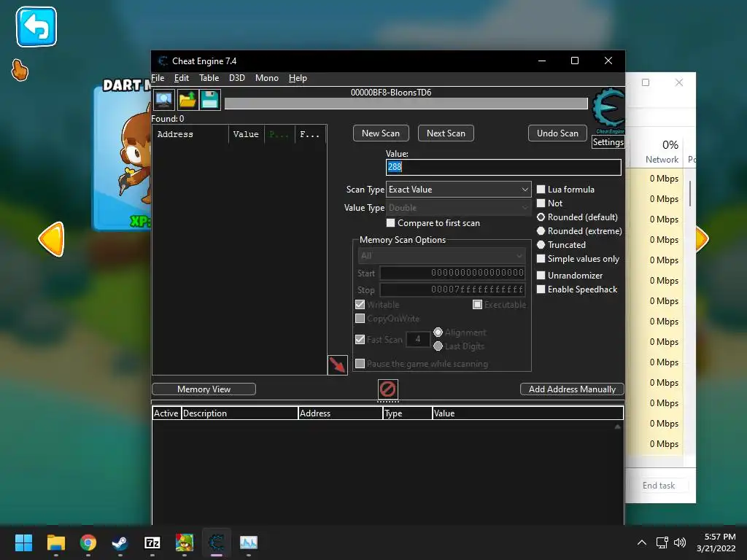Screen dimensions: 747x560
Task: Click End task in Task Manager
Action: click(x=659, y=486)
